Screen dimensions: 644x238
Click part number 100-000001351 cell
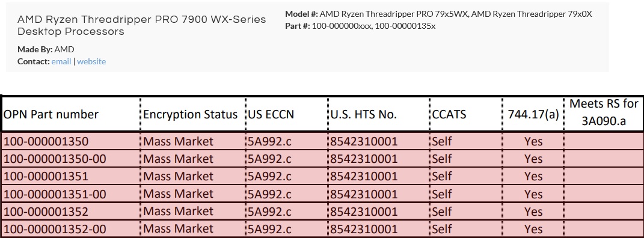pos(70,176)
